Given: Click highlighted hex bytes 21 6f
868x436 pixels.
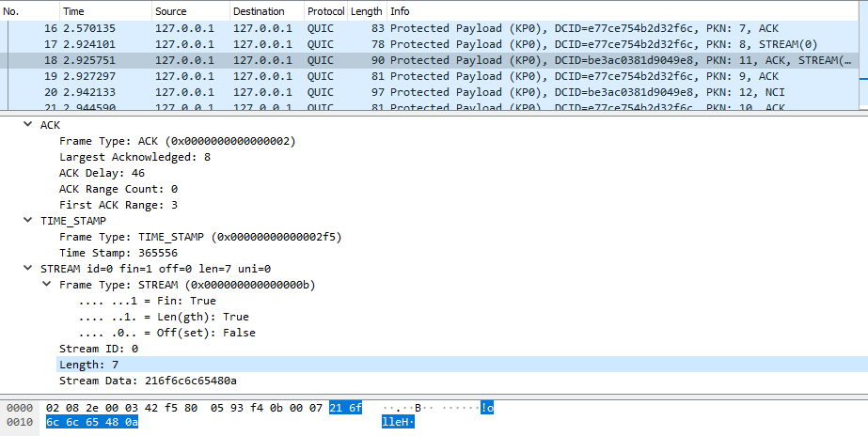Looking at the screenshot, I should [345, 409].
